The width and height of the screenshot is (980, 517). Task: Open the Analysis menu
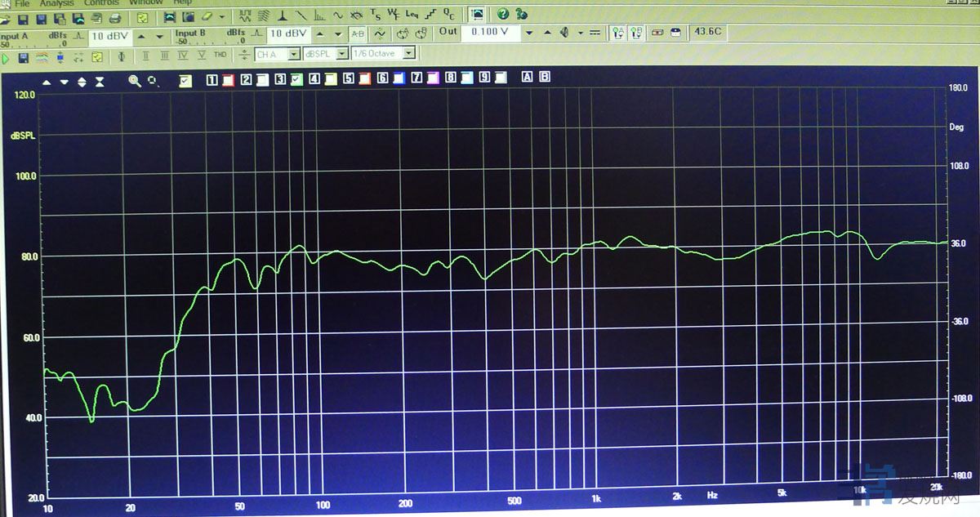point(57,3)
